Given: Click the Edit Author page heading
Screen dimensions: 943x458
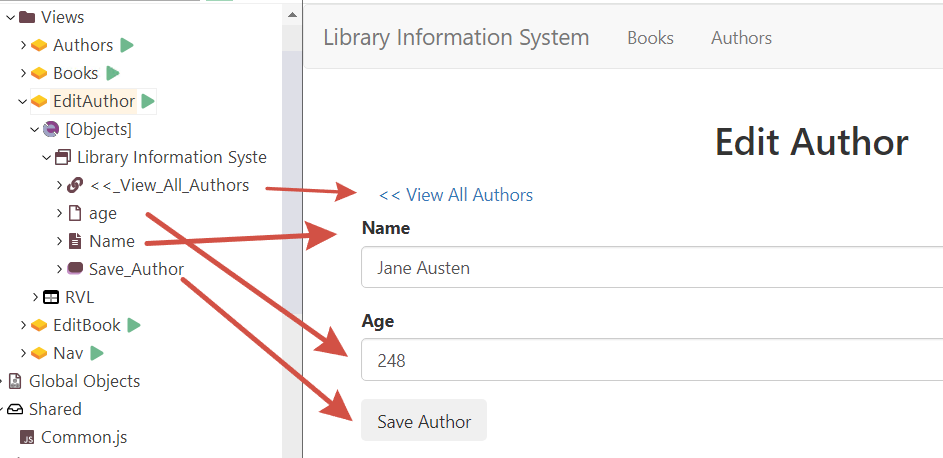Looking at the screenshot, I should [811, 142].
